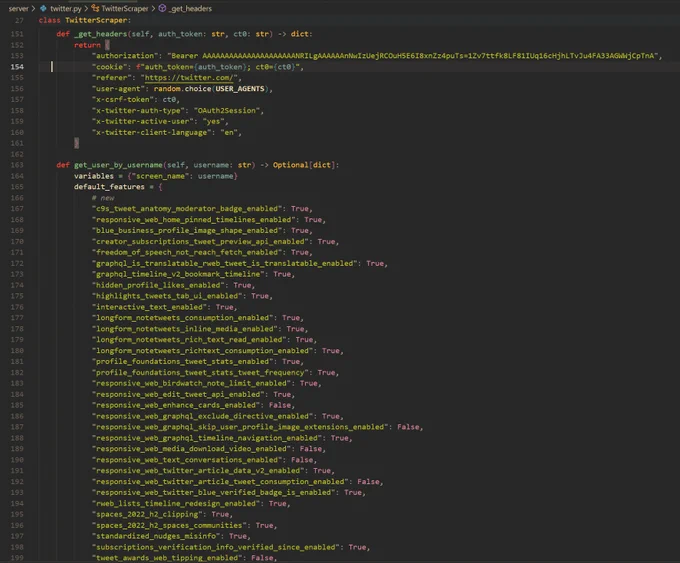
Task: Click "creator_subscriptions_tweet_preview_api_enabled" key
Action: 200,242
